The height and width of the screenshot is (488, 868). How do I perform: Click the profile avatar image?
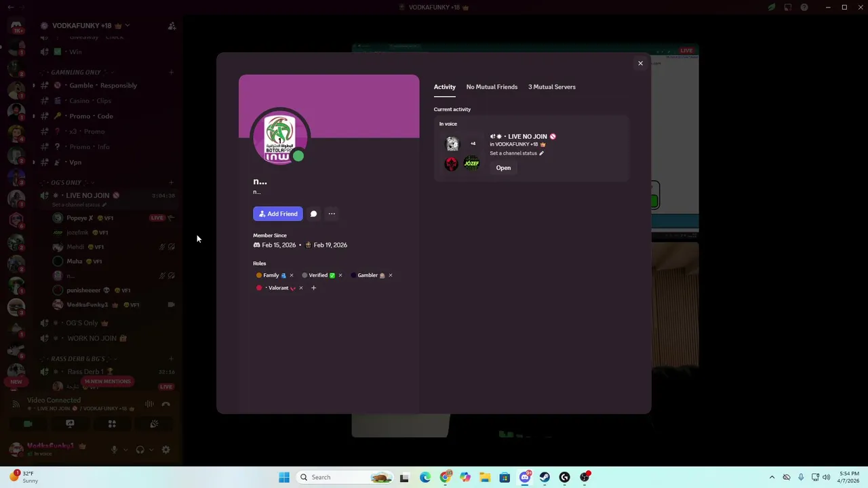(281, 138)
